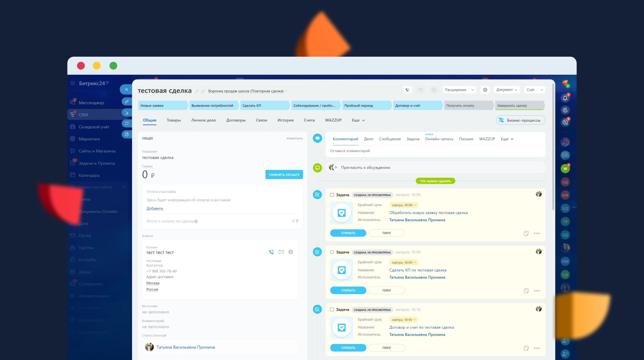
Task: Click email envelope icon for the contact
Action: tap(281, 252)
